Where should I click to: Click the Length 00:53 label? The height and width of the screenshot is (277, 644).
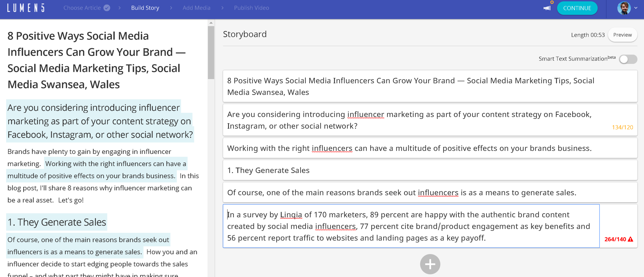[x=588, y=35]
